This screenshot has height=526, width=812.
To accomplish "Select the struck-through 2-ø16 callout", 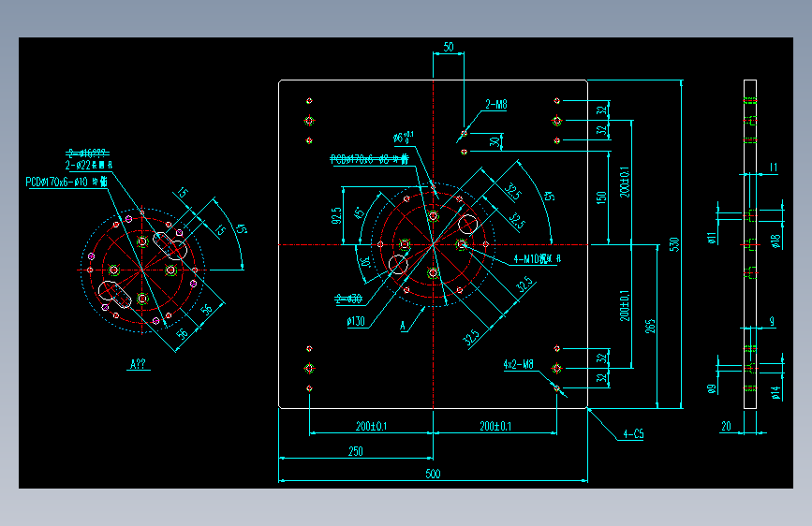I will point(87,153).
